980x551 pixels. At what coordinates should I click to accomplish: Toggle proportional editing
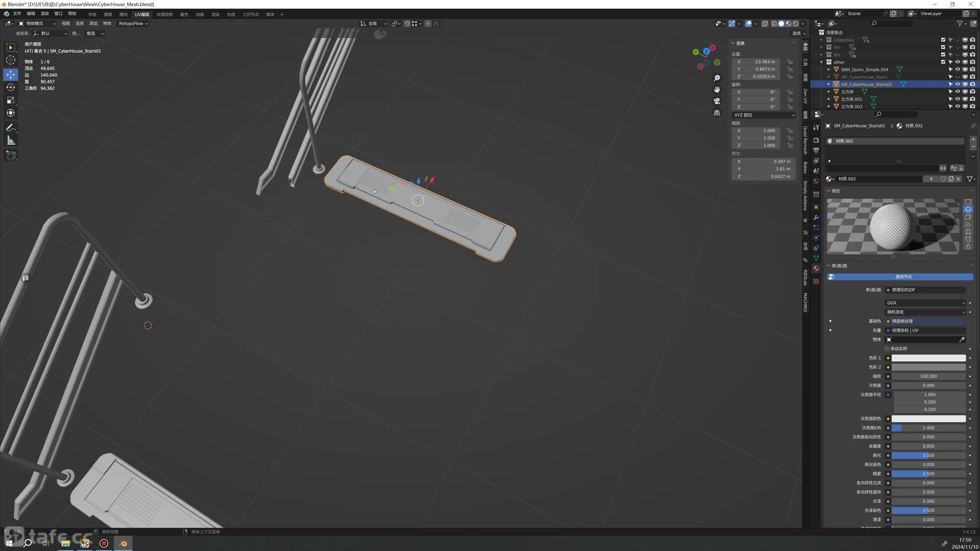coord(428,24)
